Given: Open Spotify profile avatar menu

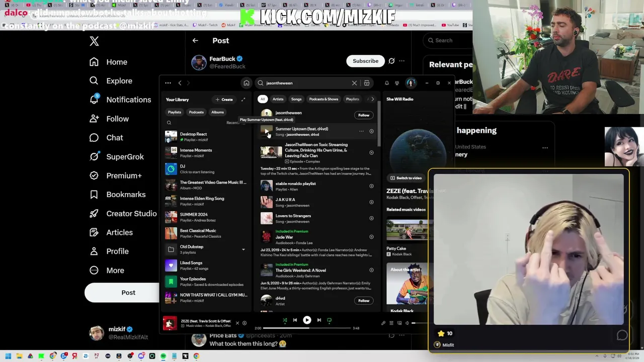Looking at the screenshot, I should 411,83.
